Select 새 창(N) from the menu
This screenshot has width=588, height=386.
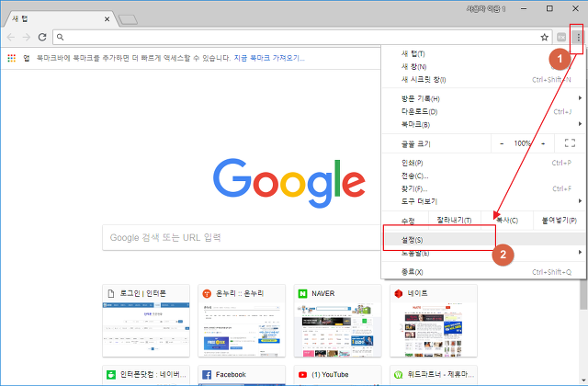(484, 66)
